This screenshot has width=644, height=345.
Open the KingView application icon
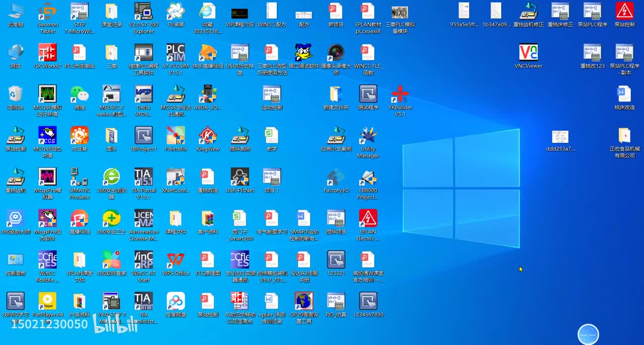click(x=208, y=136)
